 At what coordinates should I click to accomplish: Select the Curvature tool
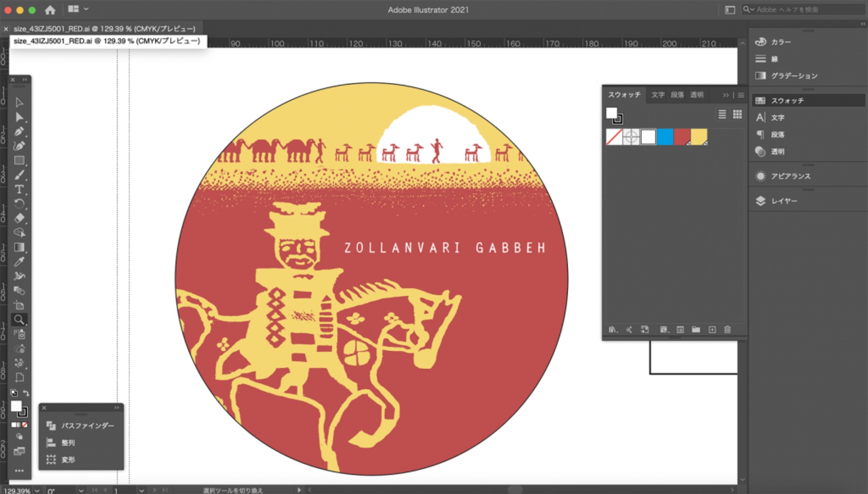tap(19, 146)
